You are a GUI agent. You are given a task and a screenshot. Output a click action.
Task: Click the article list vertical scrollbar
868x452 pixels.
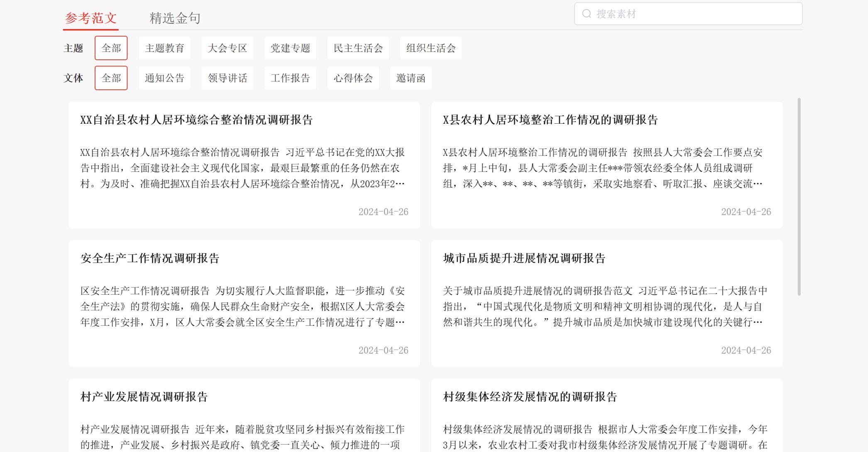pos(799,197)
